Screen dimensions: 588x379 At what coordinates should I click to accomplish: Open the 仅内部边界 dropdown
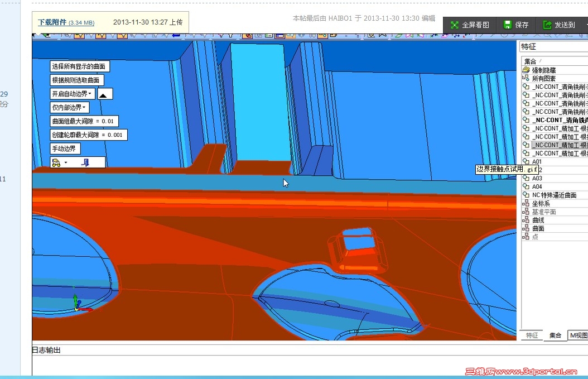[x=69, y=107]
